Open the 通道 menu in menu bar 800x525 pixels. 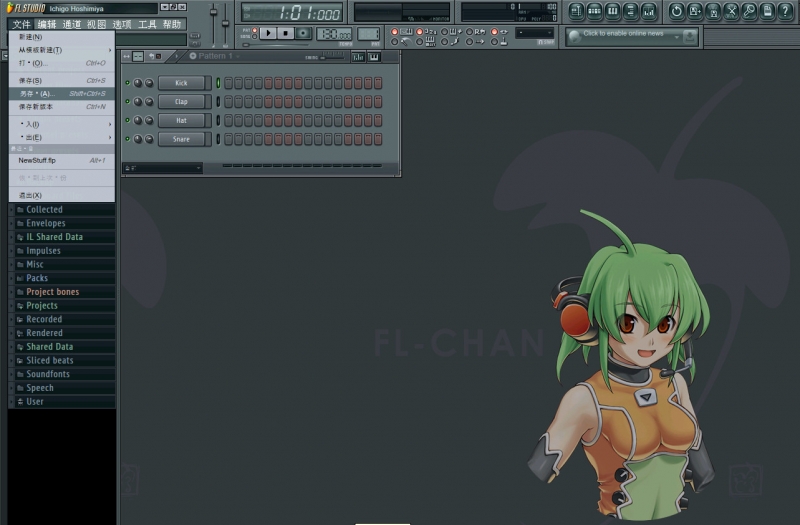[x=71, y=24]
